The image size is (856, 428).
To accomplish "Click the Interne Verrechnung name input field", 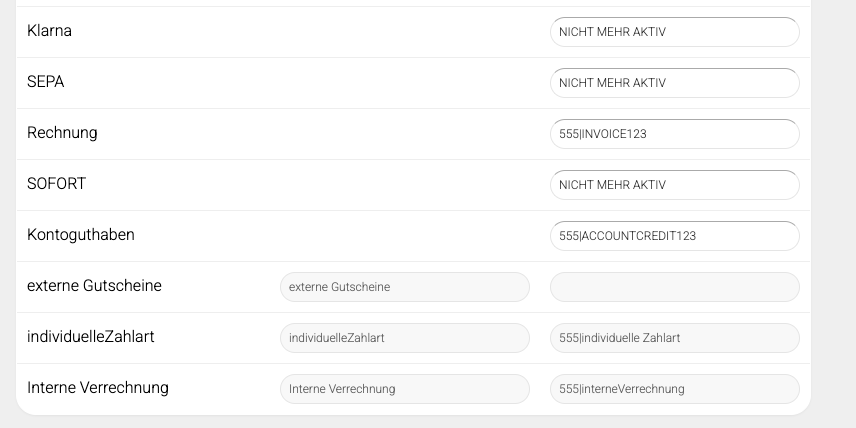I will coord(404,389).
